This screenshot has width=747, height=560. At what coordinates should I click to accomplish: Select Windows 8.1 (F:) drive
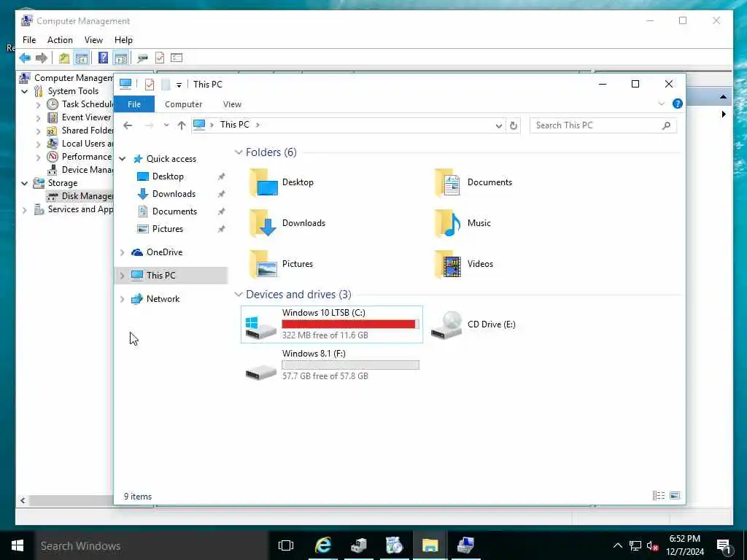(332, 365)
